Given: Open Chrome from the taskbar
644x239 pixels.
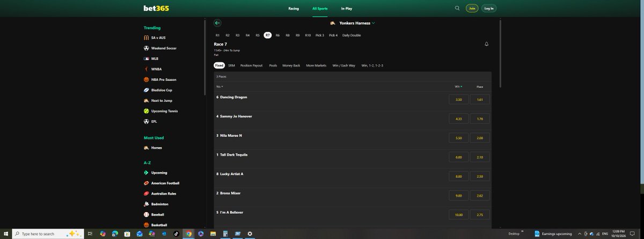Looking at the screenshot, I should 188,234.
